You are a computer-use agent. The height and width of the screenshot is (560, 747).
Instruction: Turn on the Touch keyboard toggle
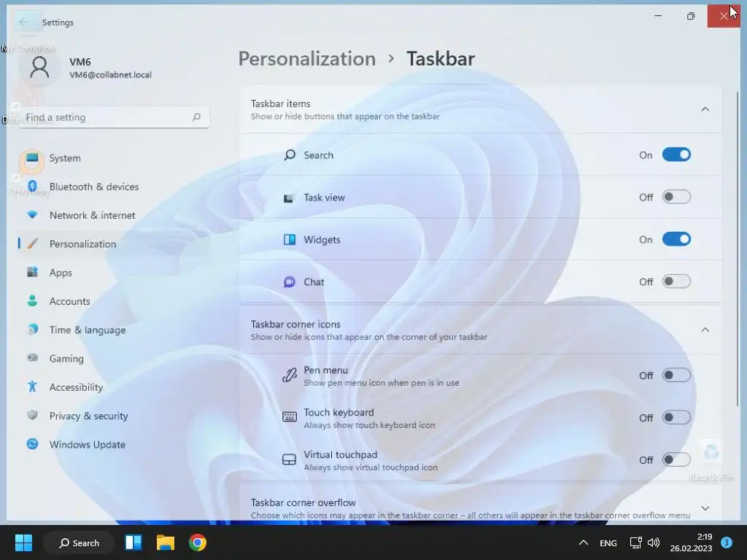[676, 418]
